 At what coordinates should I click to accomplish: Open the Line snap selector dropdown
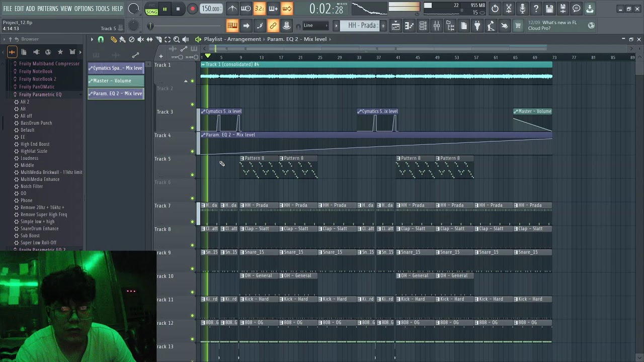click(x=315, y=26)
